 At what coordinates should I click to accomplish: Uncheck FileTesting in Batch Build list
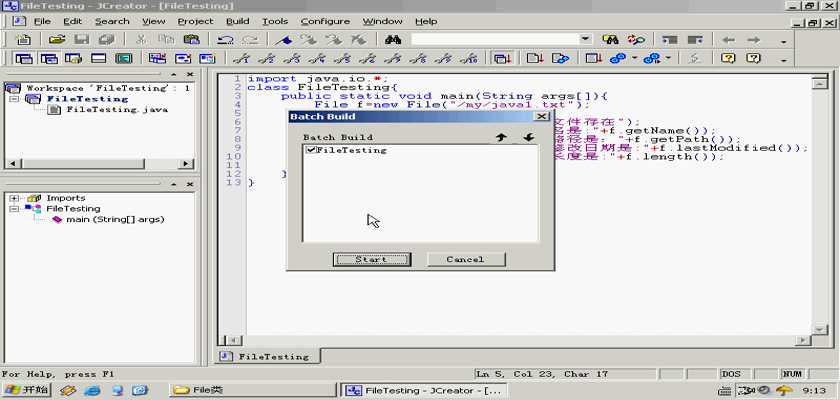coord(310,150)
